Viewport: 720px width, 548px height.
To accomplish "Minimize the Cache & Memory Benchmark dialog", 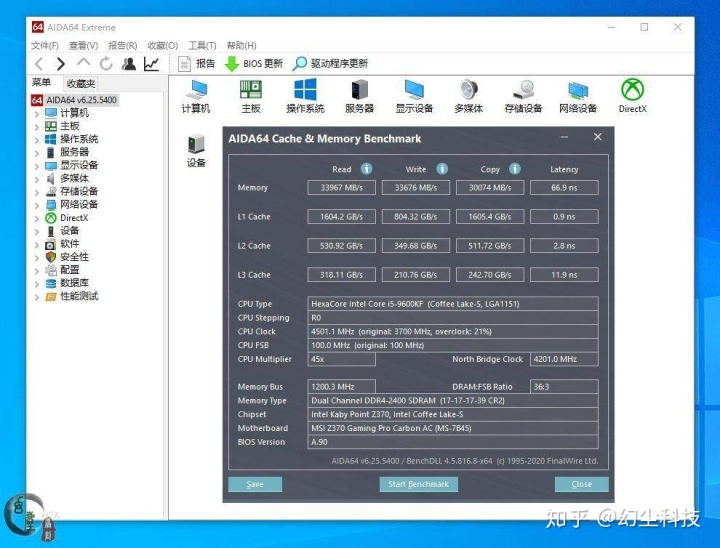I will pyautogui.click(x=564, y=137).
